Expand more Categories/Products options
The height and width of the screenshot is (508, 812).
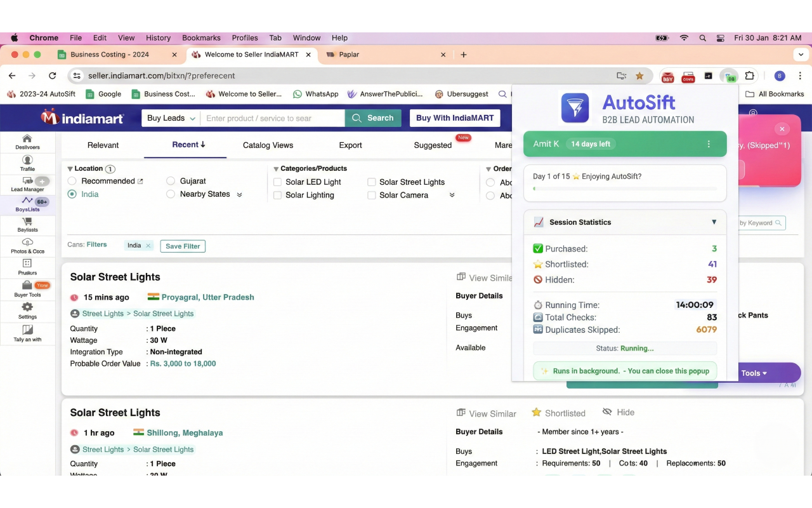pyautogui.click(x=452, y=196)
